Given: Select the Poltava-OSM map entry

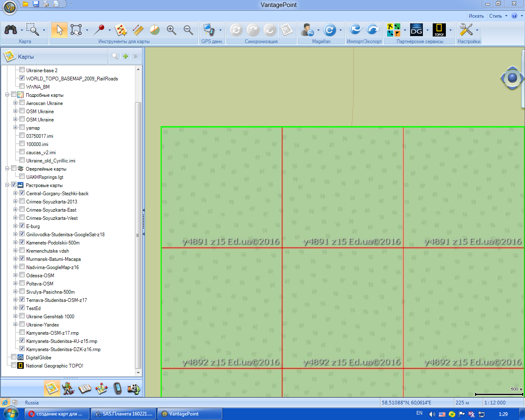Looking at the screenshot, I should (40, 283).
